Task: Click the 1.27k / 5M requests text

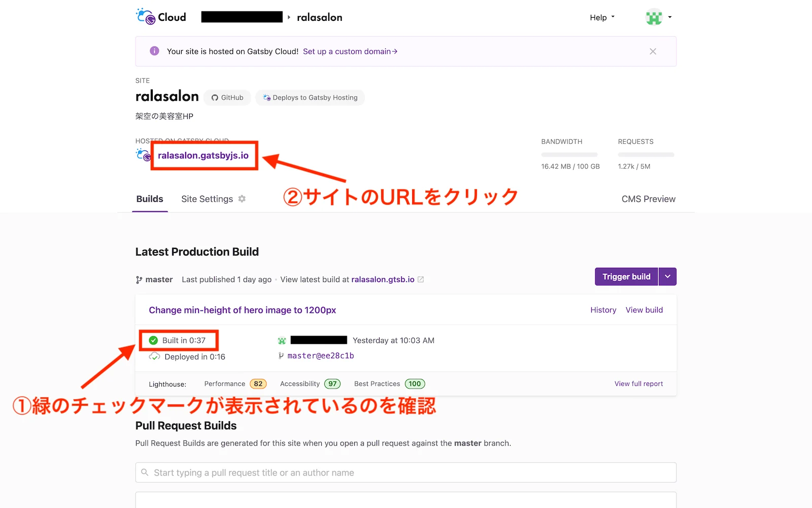Action: point(634,166)
